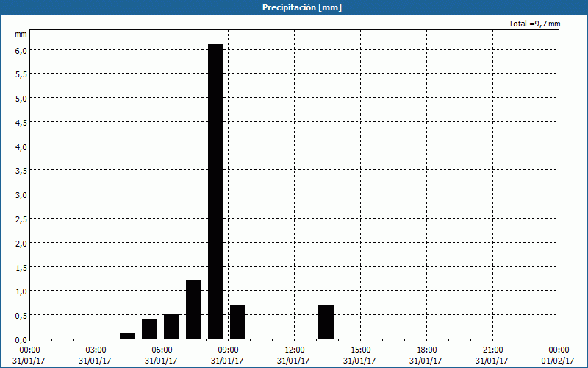Click the 2,0 y-axis label
The image size is (588, 368).
(21, 244)
